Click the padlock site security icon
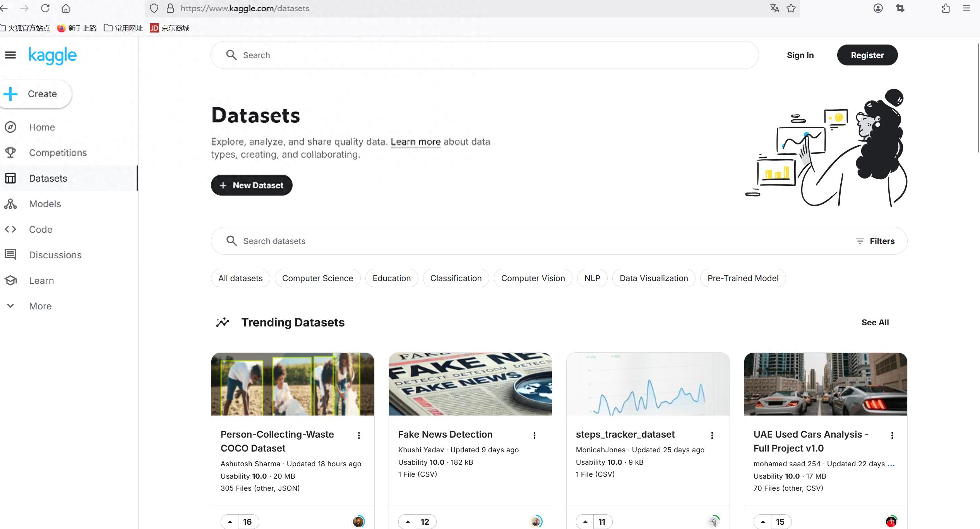Image resolution: width=980 pixels, height=529 pixels. coord(170,8)
